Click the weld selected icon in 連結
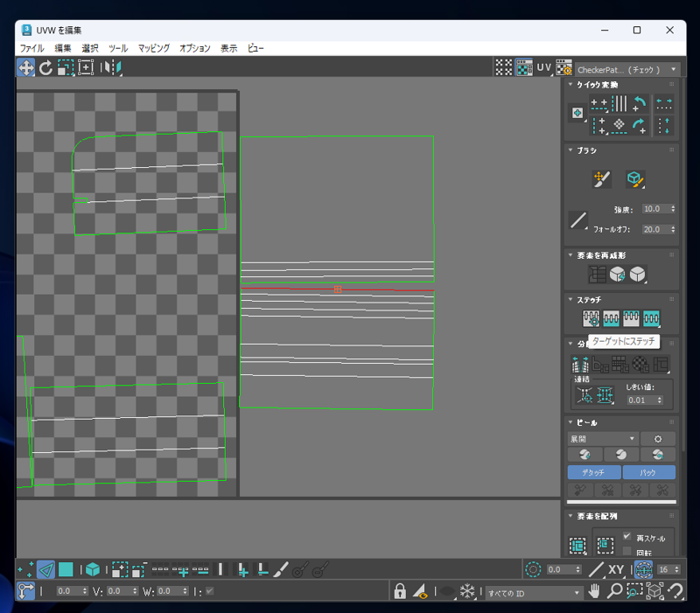The image size is (700, 613). click(x=605, y=395)
